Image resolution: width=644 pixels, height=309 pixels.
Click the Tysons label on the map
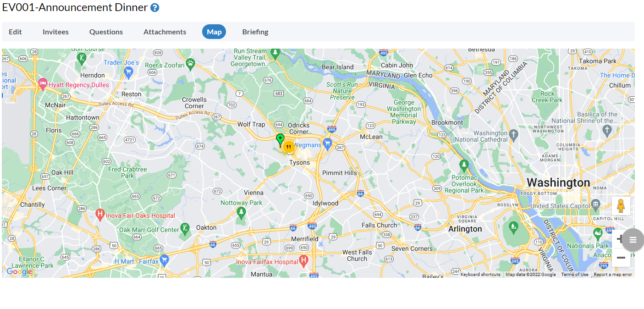(x=299, y=162)
